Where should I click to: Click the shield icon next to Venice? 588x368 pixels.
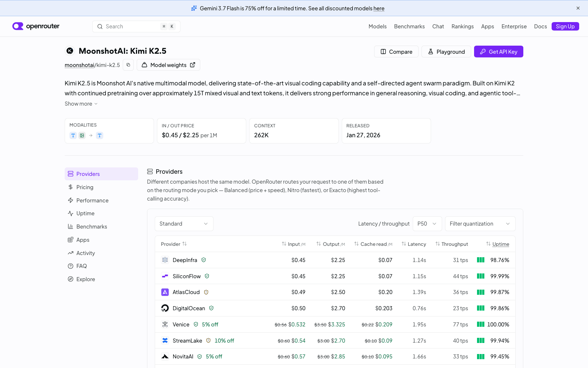coord(196,324)
